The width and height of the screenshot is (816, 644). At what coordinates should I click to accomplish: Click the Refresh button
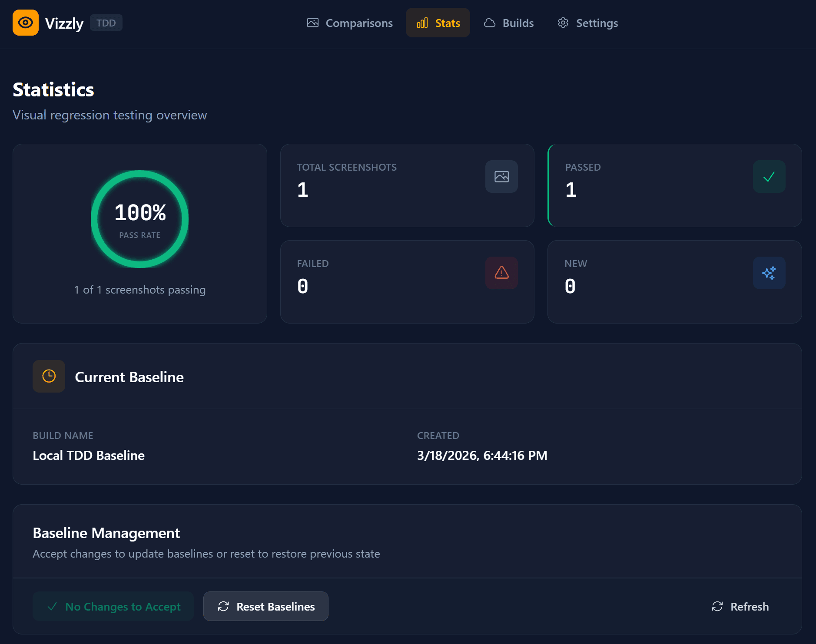point(740,607)
